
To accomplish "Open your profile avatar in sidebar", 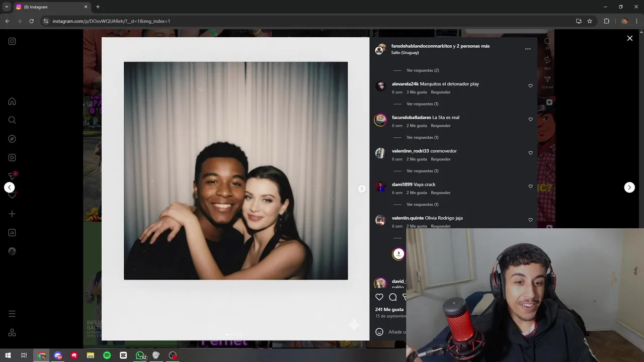I will 12,251.
